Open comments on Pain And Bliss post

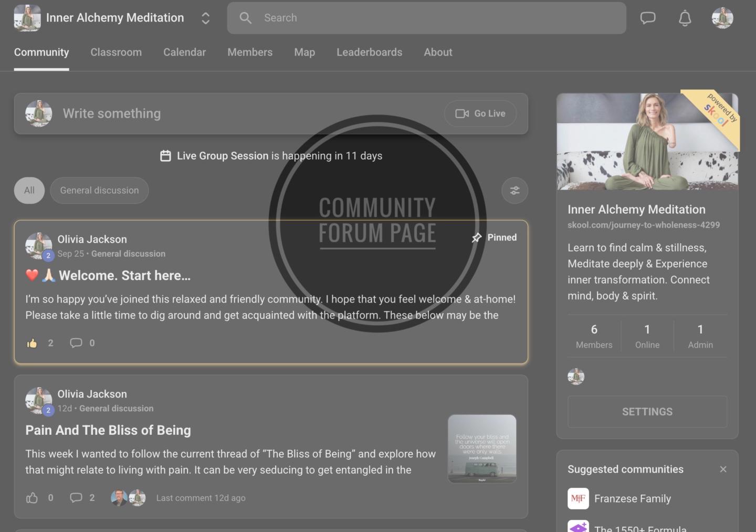(x=77, y=498)
